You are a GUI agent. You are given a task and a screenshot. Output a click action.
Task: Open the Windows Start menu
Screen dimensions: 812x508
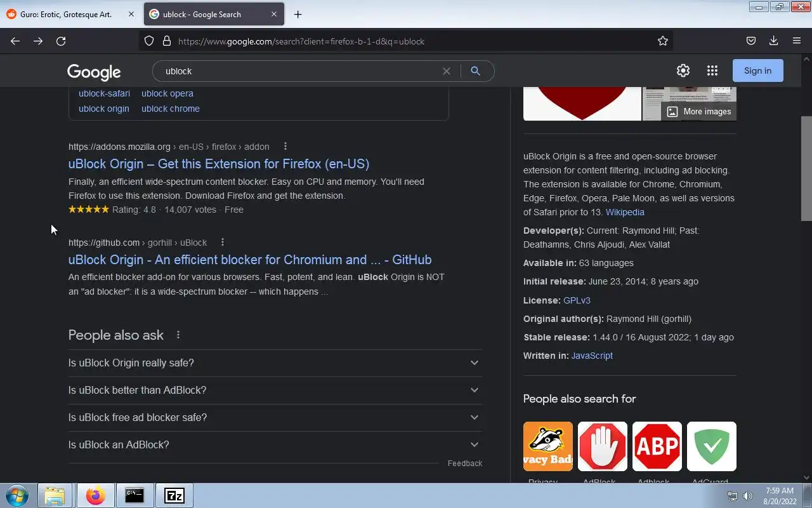[17, 495]
